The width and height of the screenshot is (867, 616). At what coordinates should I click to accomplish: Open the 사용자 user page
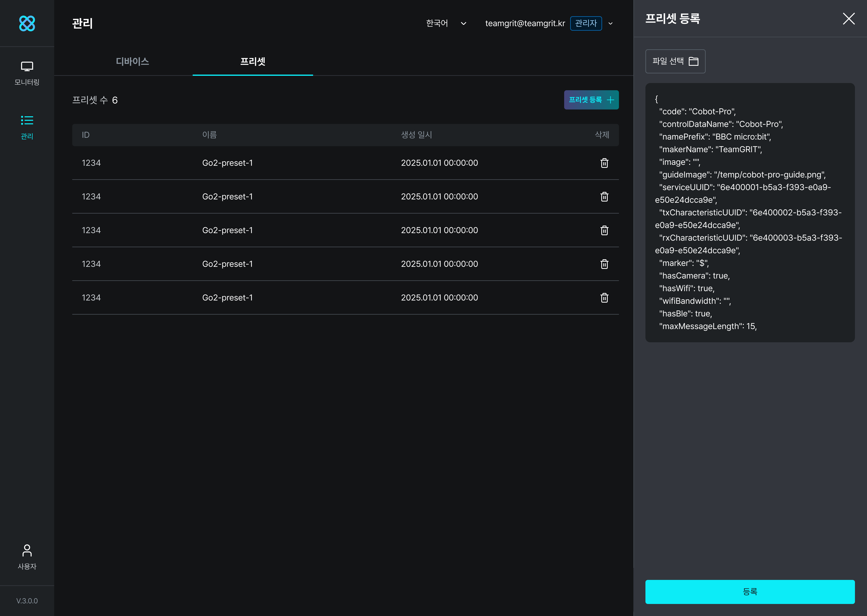[x=27, y=557]
